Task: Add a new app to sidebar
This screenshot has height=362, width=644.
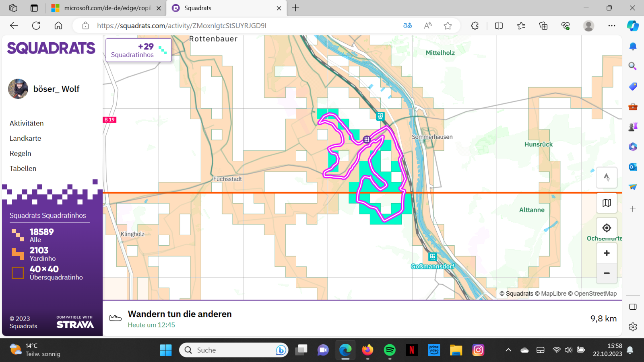Action: point(633,209)
